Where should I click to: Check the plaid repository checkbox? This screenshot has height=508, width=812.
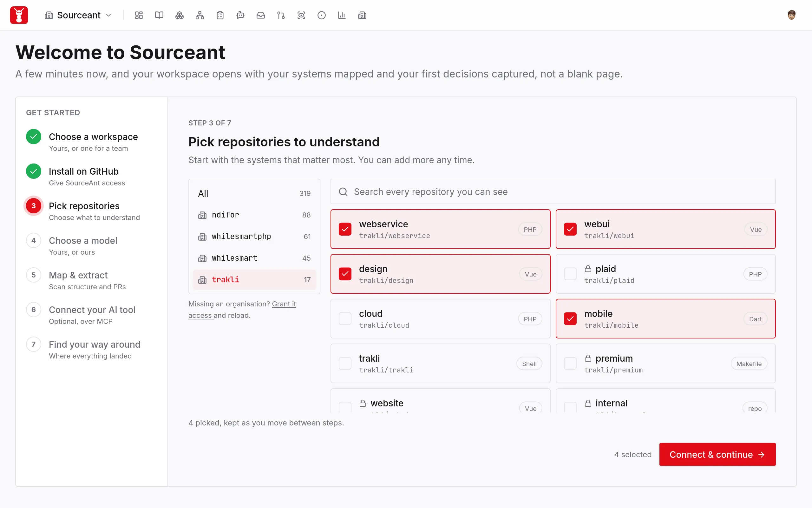(x=570, y=274)
